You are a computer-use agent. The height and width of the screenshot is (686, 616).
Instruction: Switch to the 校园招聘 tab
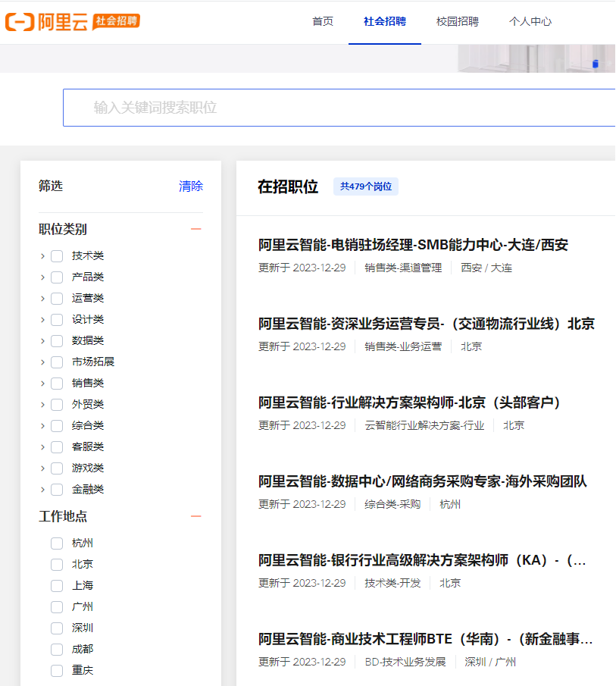click(458, 21)
